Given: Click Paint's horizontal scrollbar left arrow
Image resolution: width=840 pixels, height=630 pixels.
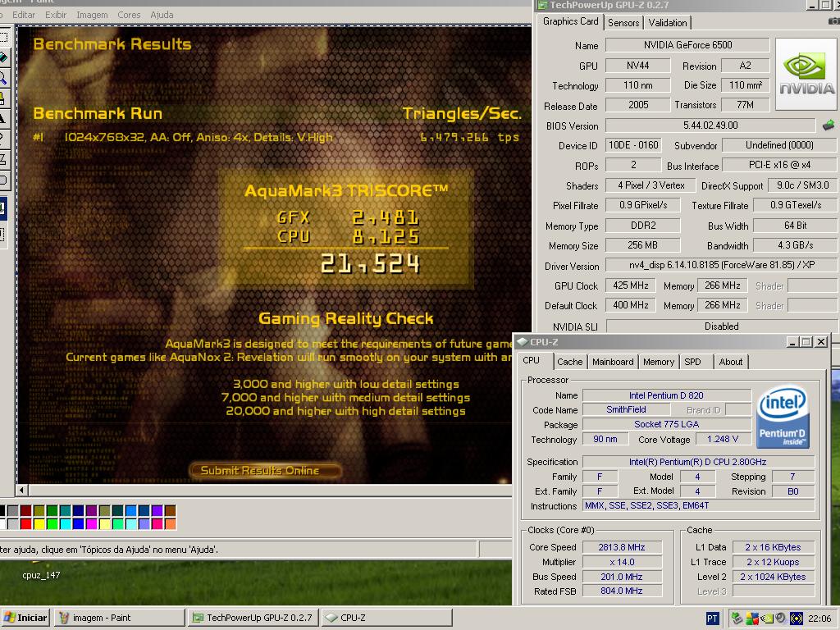Looking at the screenshot, I should click(22, 490).
